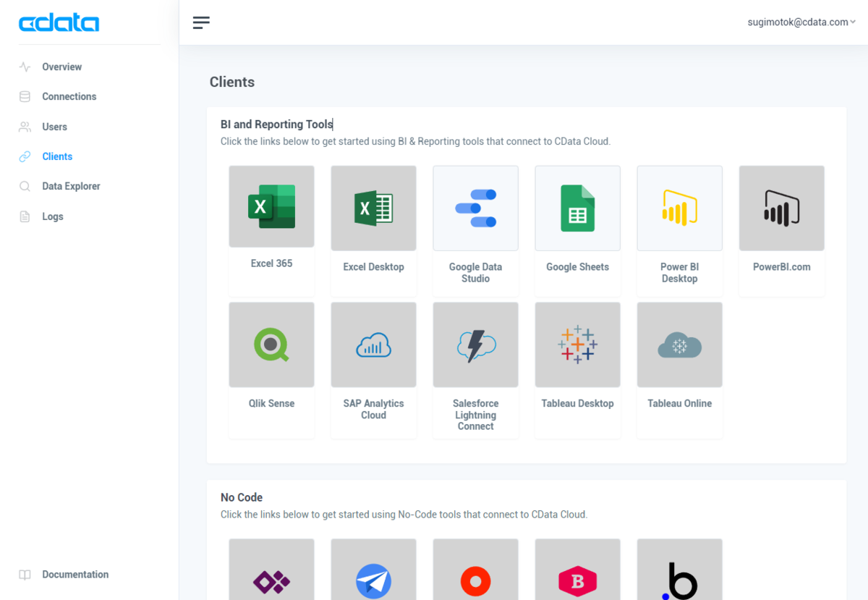Viewport: 868px width, 600px height.
Task: Click the Connections database icon
Action: 25,96
